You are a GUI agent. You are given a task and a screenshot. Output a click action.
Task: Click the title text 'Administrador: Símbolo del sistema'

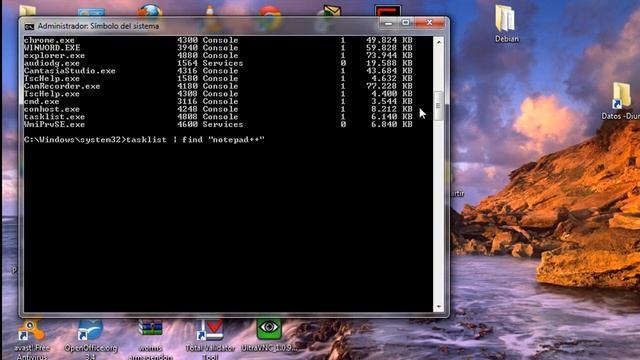[98, 26]
